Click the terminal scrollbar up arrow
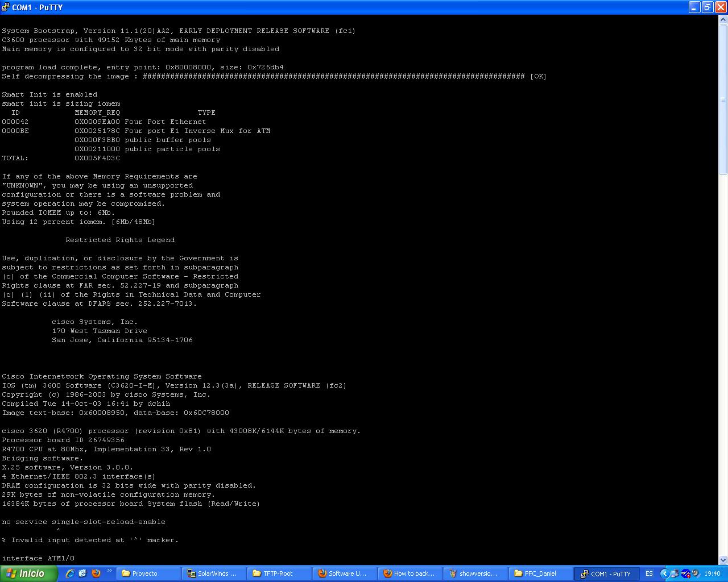The image size is (728, 582). 723,21
